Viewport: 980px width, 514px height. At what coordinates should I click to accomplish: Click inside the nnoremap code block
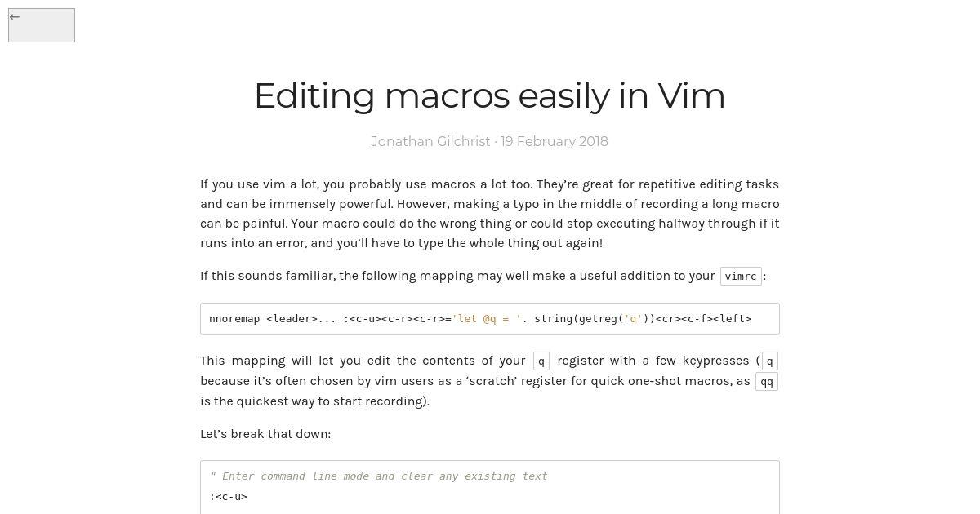(490, 318)
